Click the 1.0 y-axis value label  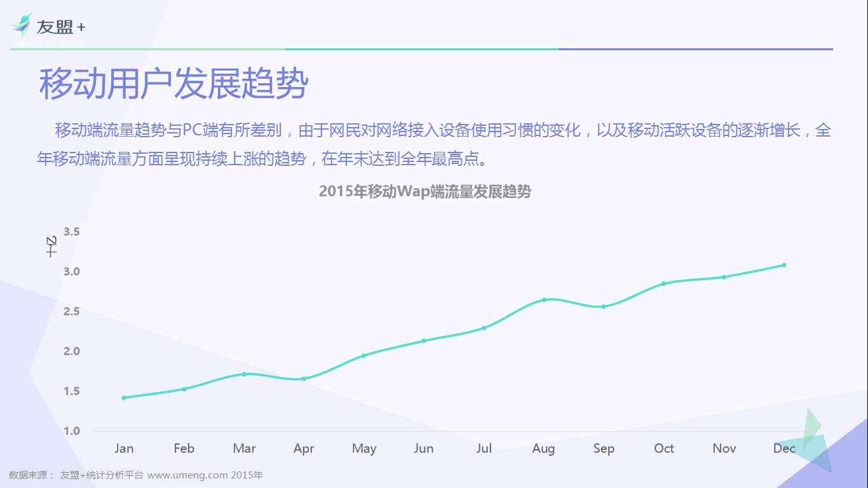click(x=71, y=431)
